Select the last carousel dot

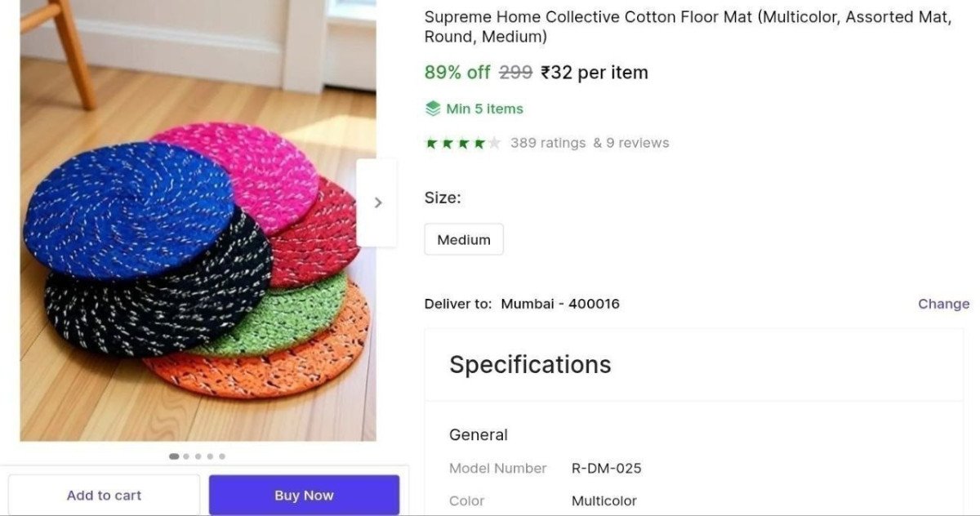click(x=222, y=456)
